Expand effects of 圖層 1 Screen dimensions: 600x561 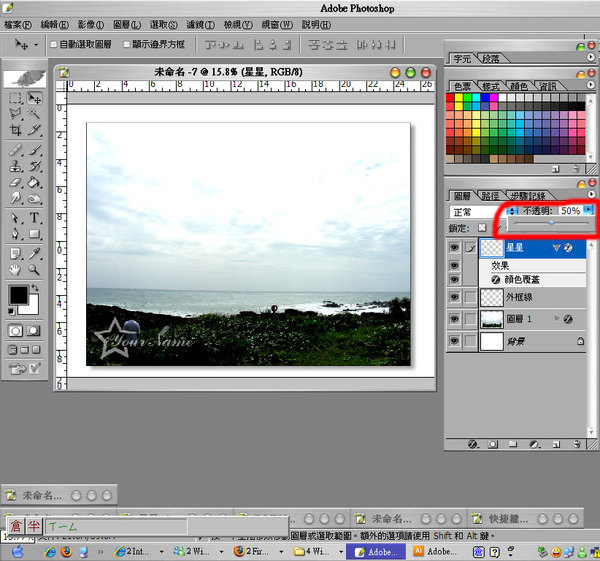(557, 318)
